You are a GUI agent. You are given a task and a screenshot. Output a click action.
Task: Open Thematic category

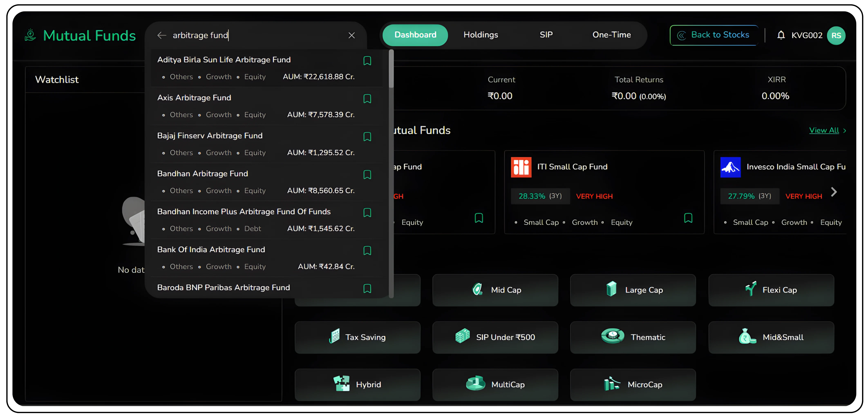pos(633,337)
